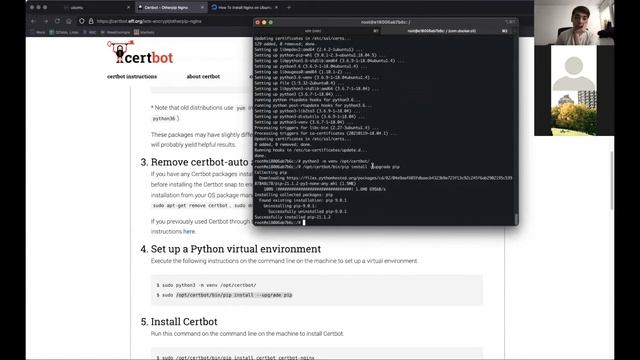Click the certbot logo
The image size is (640, 360).
140,52
